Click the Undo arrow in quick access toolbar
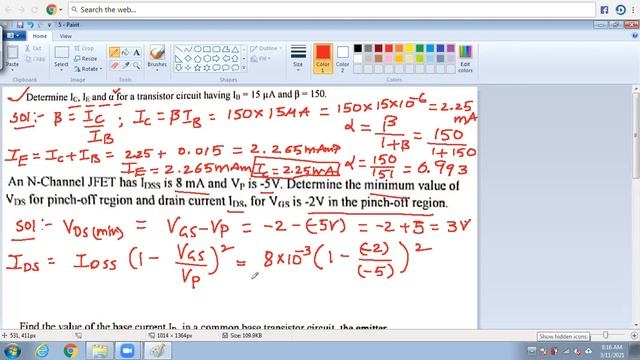 click(x=30, y=25)
